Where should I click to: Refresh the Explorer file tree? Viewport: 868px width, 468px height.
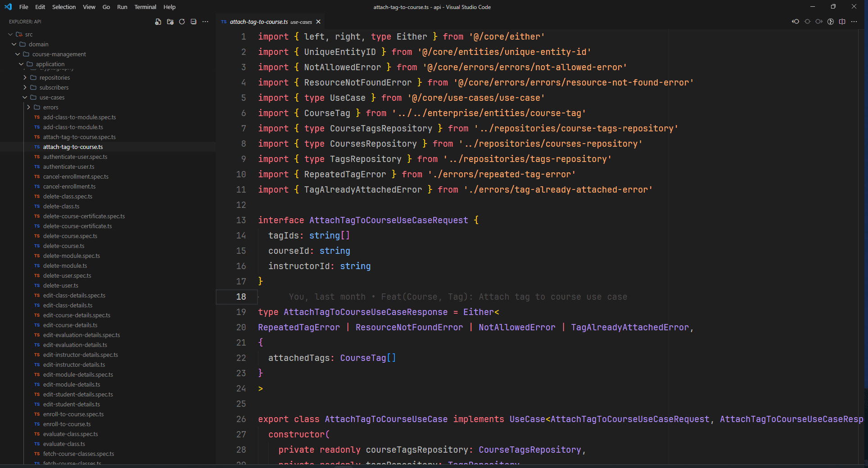point(182,21)
